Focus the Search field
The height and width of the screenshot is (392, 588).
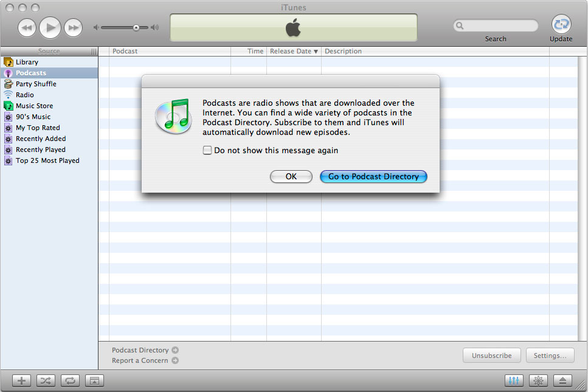(x=496, y=26)
